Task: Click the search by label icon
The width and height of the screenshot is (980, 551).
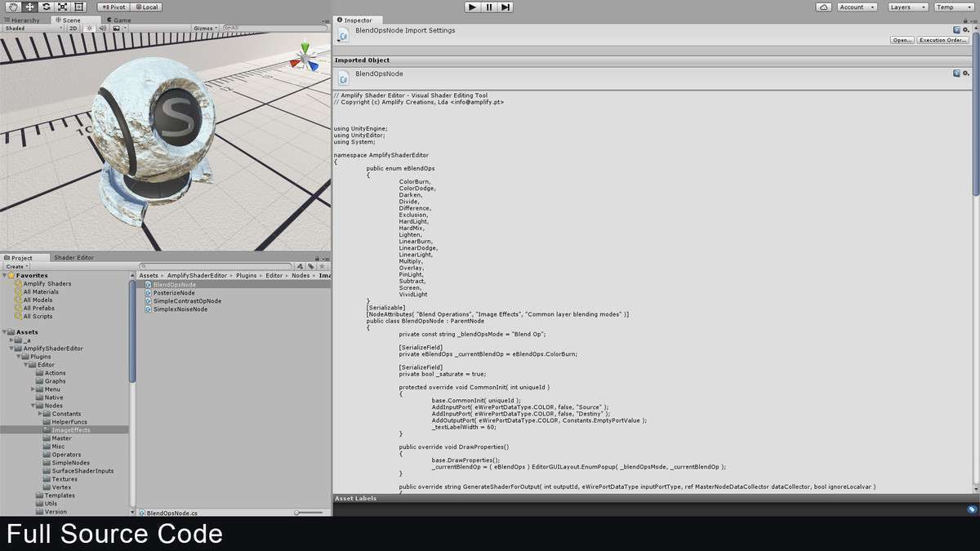Action: pyautogui.click(x=310, y=266)
